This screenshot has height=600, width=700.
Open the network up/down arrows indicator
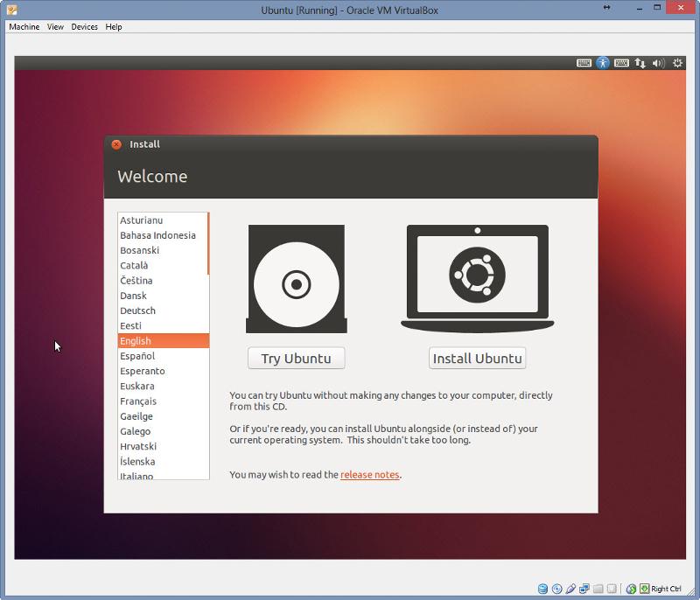[x=640, y=63]
